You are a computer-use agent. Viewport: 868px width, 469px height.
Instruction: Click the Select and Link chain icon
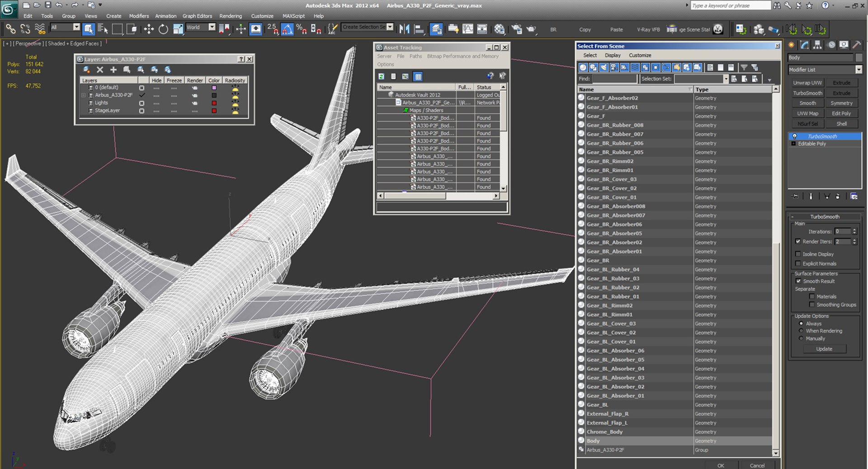[x=10, y=29]
